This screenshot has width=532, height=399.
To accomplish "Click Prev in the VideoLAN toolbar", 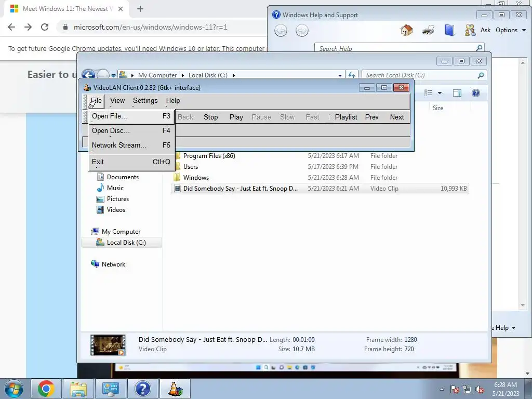I will (372, 117).
